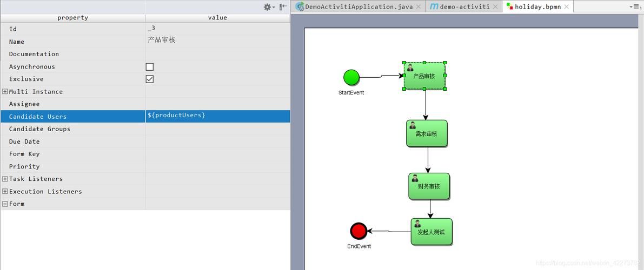Image resolution: width=644 pixels, height=270 pixels.
Task: Collapse the Form property group
Action: tap(5, 204)
